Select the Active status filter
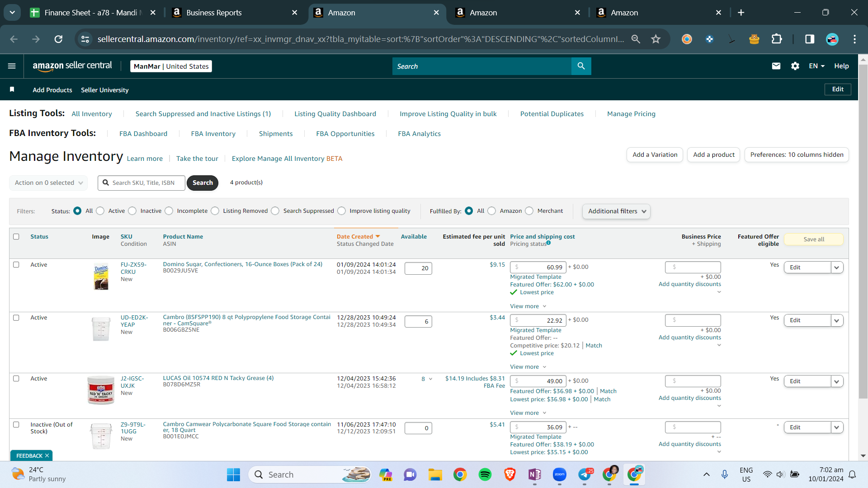Image resolution: width=868 pixels, height=488 pixels. point(100,211)
